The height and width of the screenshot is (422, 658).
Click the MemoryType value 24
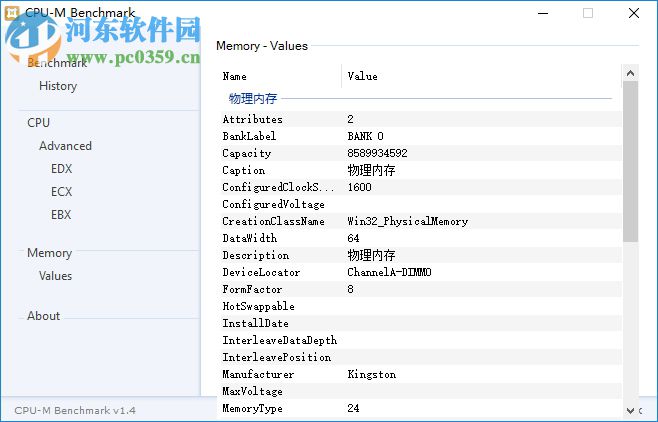[x=353, y=408]
